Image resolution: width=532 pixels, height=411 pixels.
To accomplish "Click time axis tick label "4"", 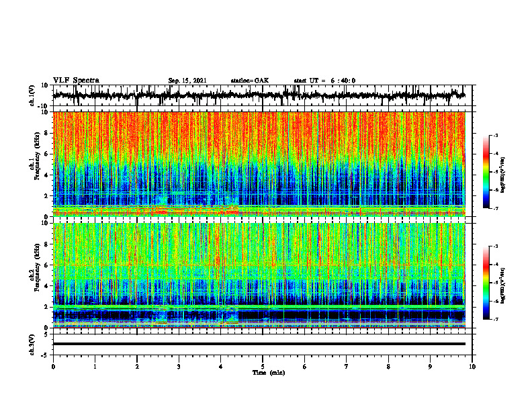I will [x=221, y=367].
